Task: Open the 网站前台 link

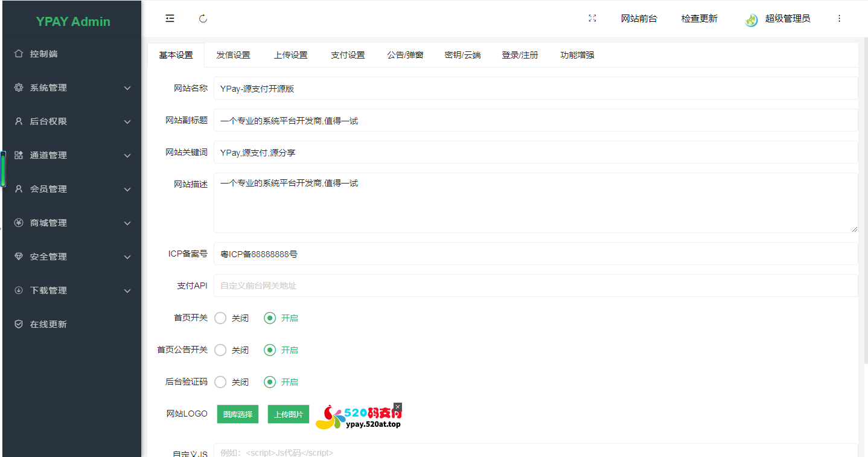Action: (x=639, y=19)
